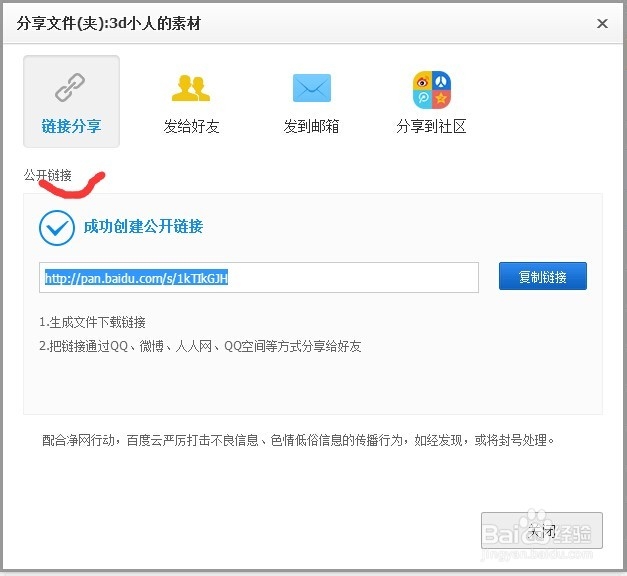Click the chain link icon
Image resolution: width=627 pixels, height=576 pixels.
[70, 87]
